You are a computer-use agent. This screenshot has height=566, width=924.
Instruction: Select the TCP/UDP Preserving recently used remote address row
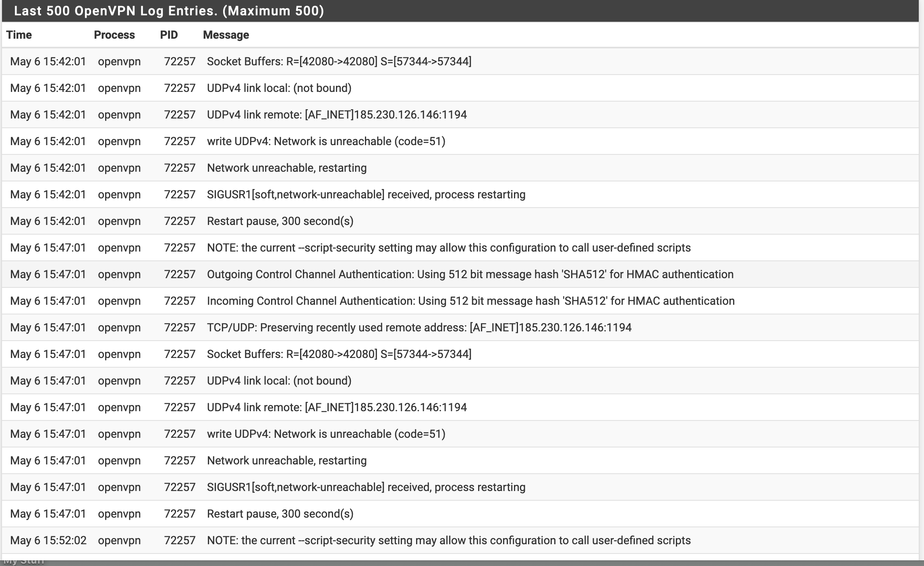460,327
